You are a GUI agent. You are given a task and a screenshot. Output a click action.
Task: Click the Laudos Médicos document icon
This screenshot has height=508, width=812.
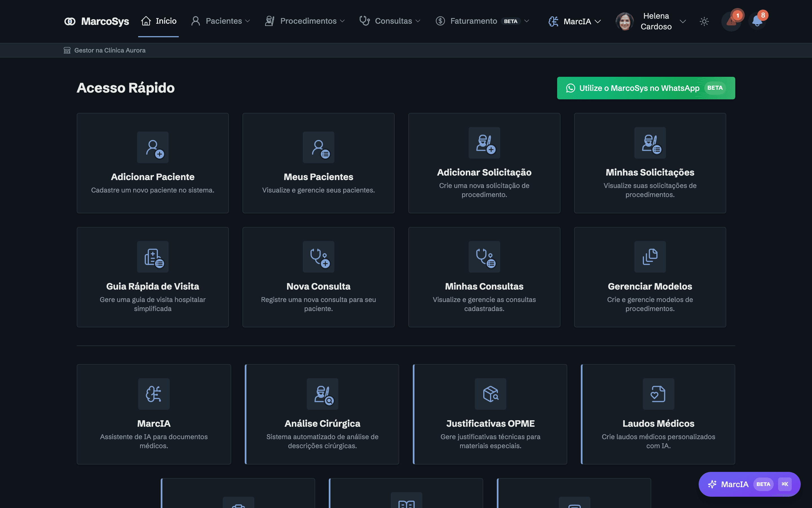coord(658,394)
